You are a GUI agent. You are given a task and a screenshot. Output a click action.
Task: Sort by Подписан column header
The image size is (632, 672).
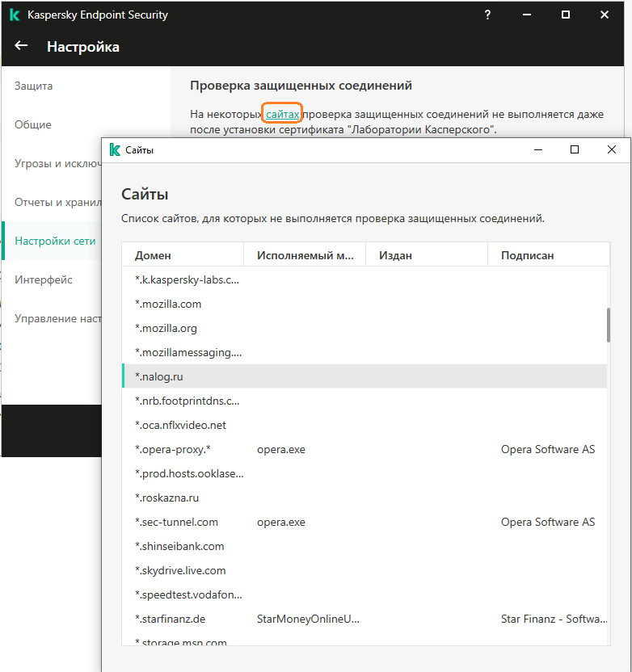point(549,255)
